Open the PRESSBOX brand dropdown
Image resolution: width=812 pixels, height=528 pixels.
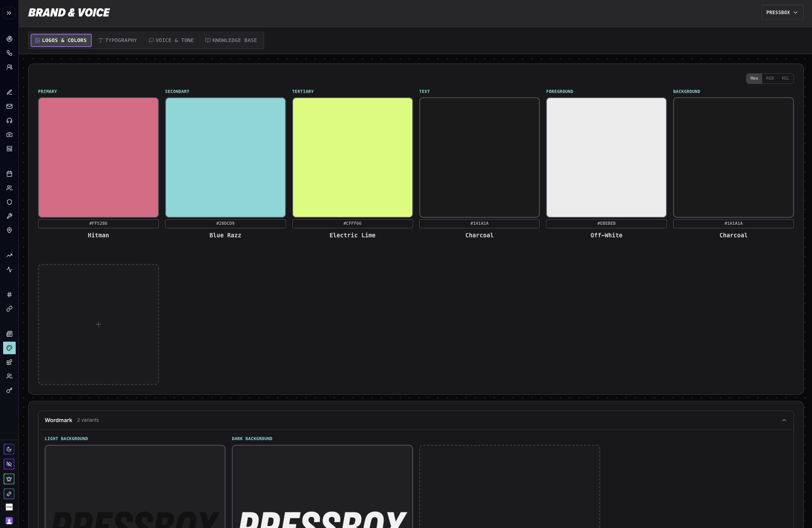(782, 13)
